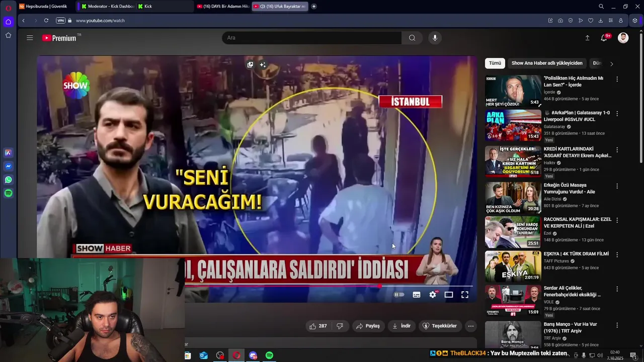This screenshot has height=362, width=644.
Task: Open Outlook from the Windows taskbar
Action: coord(204,355)
